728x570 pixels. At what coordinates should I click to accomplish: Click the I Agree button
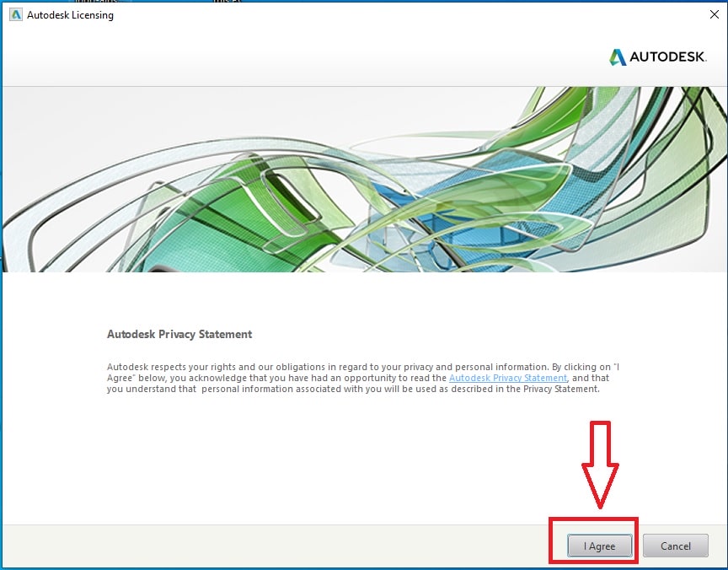(x=599, y=546)
